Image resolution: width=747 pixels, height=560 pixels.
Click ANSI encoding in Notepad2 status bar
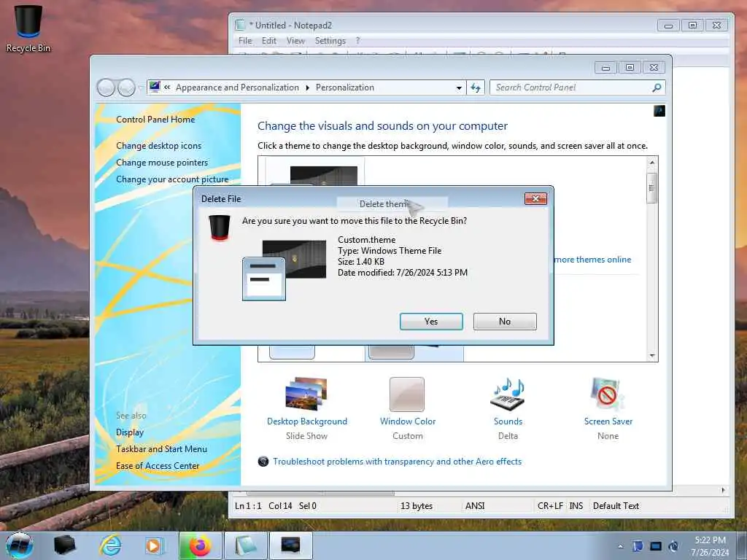click(474, 506)
